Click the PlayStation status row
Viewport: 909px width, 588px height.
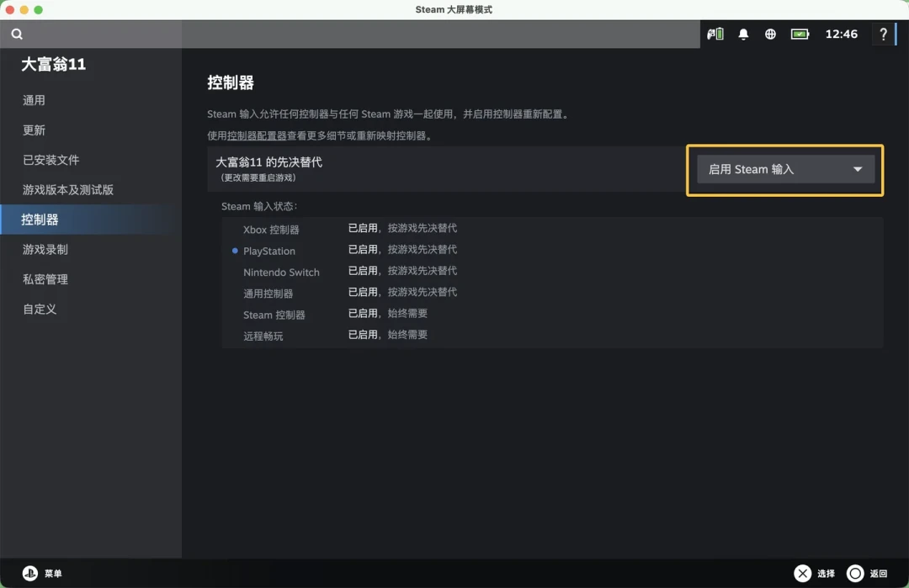point(552,251)
